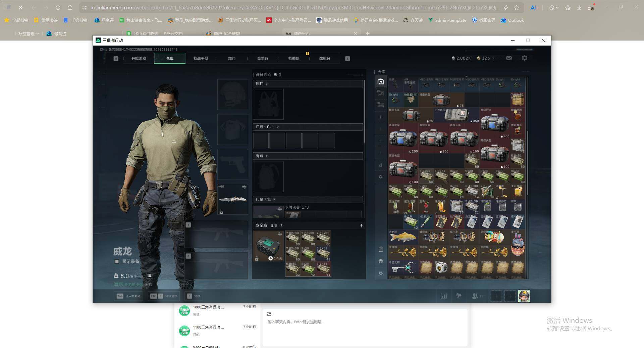644x348 pixels.
Task: Open the 部门 tab
Action: (232, 59)
